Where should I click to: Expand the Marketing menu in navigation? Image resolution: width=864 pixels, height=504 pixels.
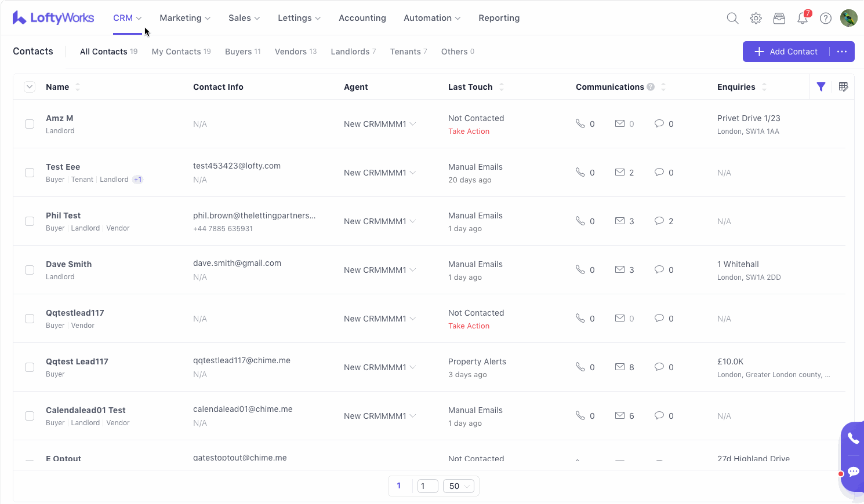click(185, 18)
